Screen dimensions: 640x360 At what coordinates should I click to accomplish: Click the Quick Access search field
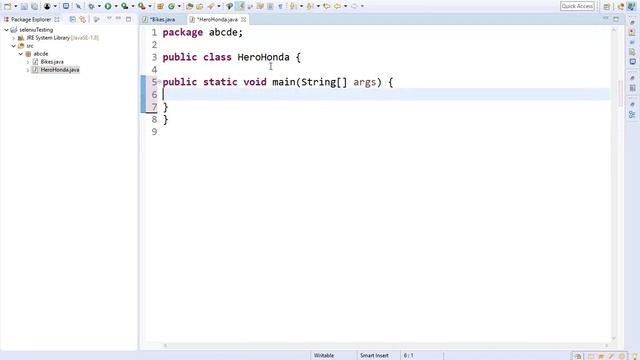(577, 6)
